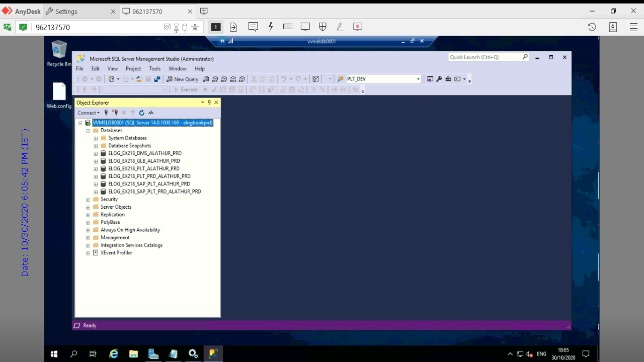Click the wrench Properties icon in SSMS toolbar
This screenshot has width=644, height=362.
(439, 79)
